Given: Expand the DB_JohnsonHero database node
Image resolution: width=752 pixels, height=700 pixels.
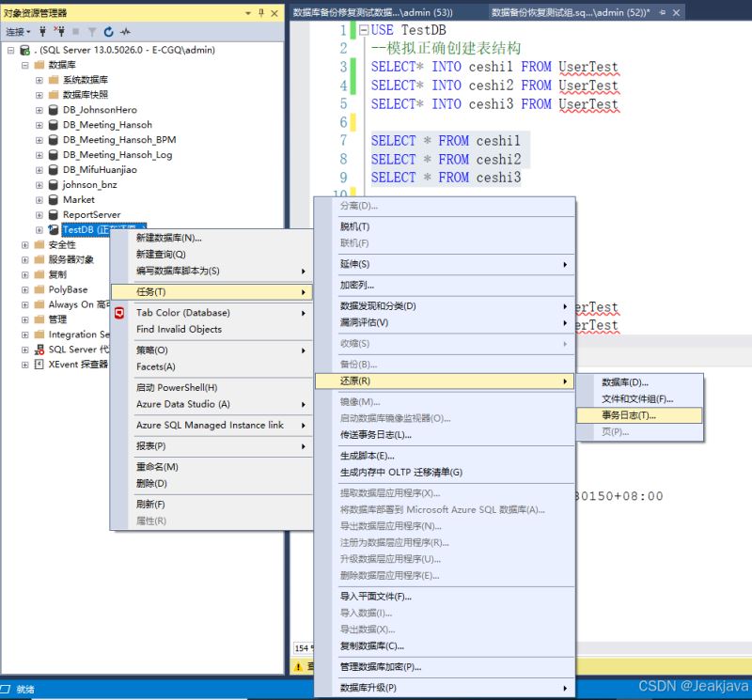Looking at the screenshot, I should pos(39,110).
